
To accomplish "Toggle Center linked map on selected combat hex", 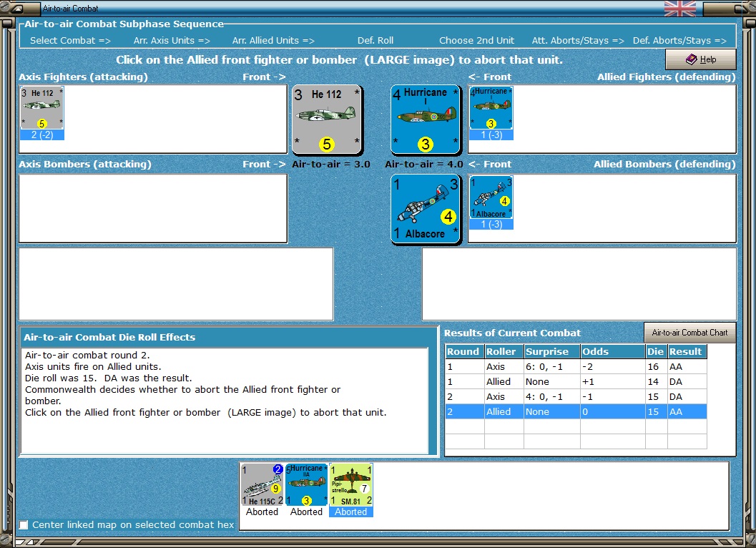I will (x=23, y=525).
